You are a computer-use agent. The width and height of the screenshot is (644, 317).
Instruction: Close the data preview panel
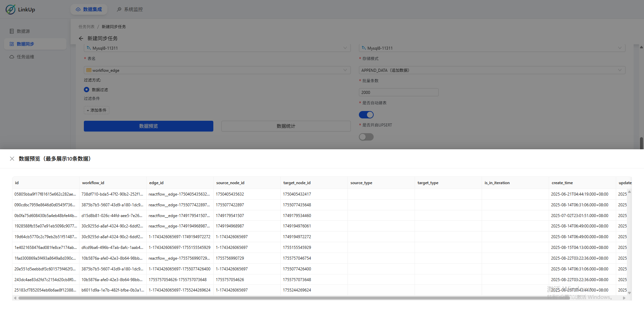point(12,159)
